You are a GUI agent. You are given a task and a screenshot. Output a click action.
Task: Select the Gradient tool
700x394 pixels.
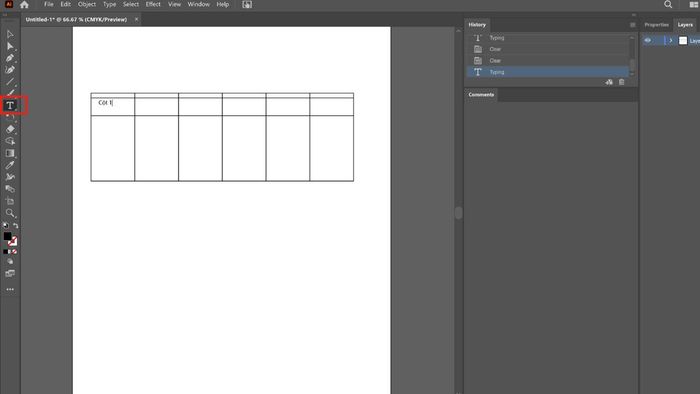[x=10, y=153]
